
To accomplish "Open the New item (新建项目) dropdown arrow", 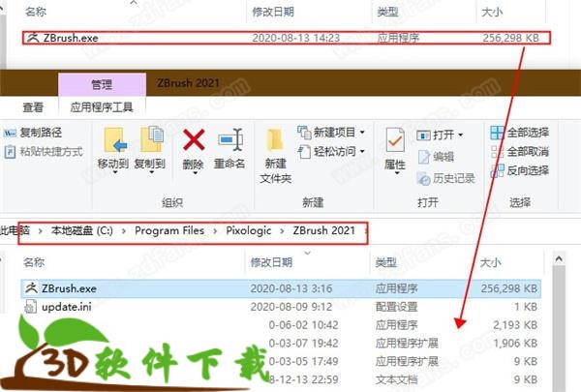I will click(x=362, y=133).
